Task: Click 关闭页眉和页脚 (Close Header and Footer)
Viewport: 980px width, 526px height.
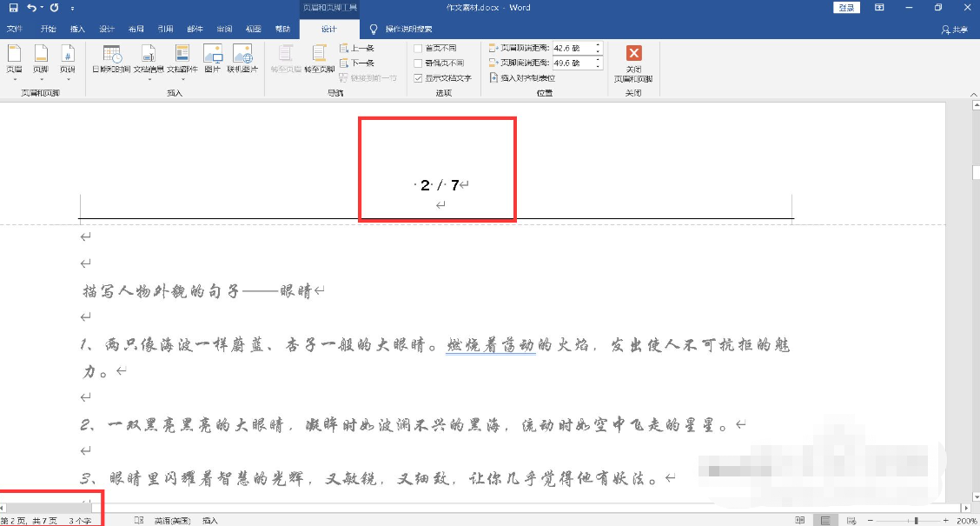Action: tap(633, 61)
